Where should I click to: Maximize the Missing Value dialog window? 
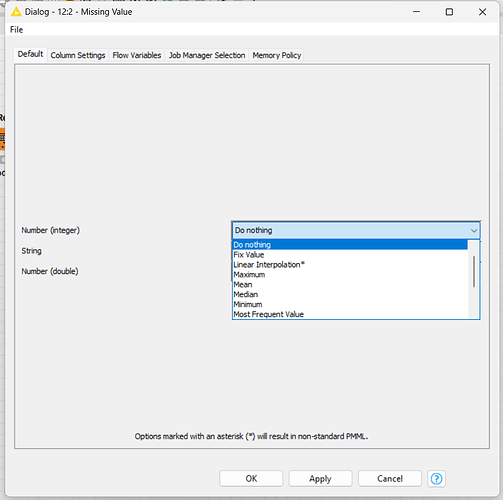click(449, 12)
